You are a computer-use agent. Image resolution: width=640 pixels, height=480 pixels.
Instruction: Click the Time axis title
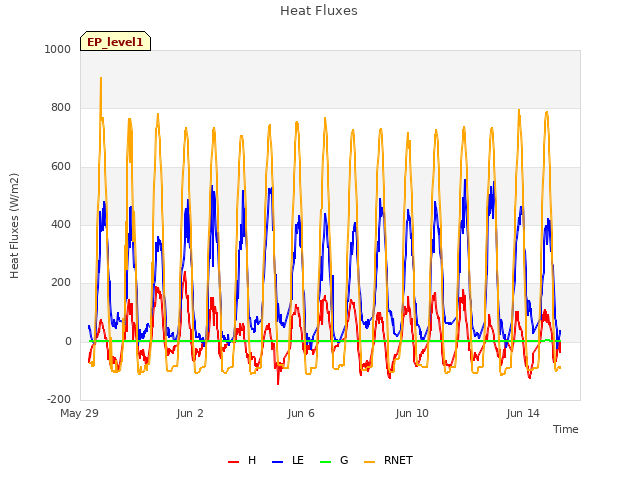(565, 429)
